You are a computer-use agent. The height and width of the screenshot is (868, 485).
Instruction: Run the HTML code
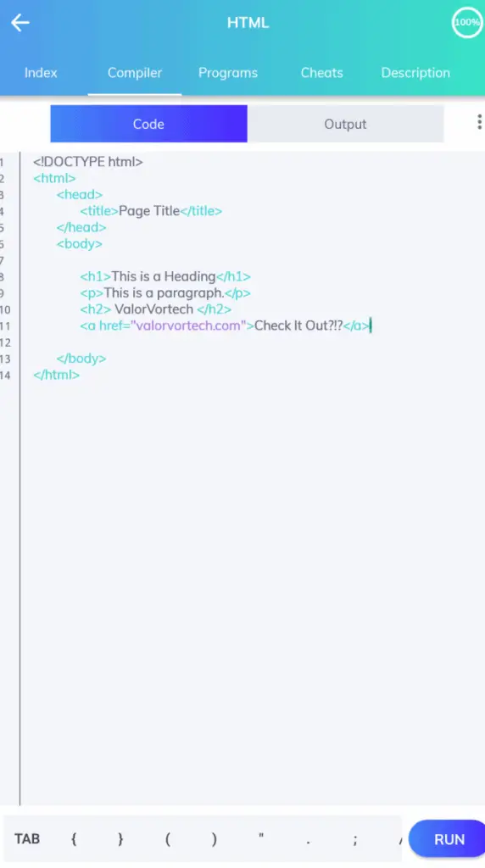click(447, 839)
